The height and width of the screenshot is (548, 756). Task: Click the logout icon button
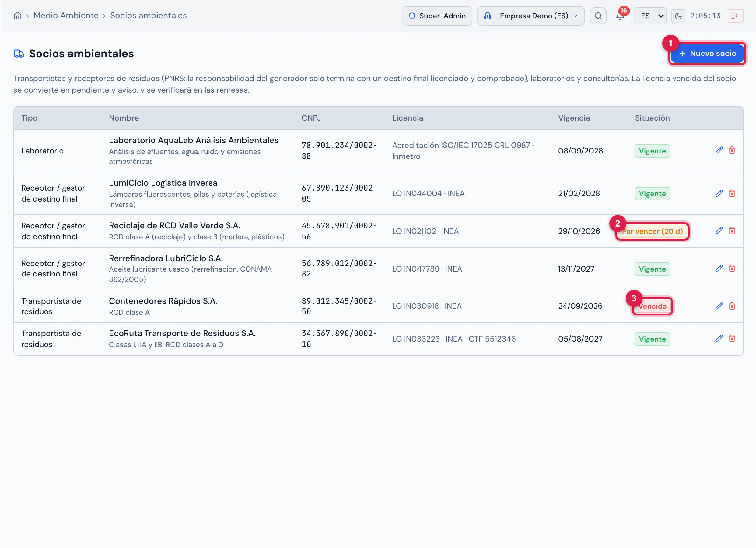pos(734,16)
